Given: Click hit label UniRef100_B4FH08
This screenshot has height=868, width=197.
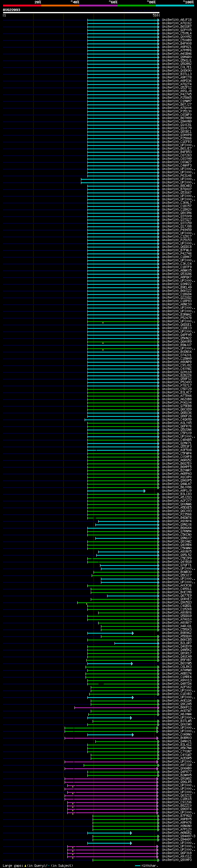Looking at the screenshot, I should pyautogui.click(x=177, y=43).
